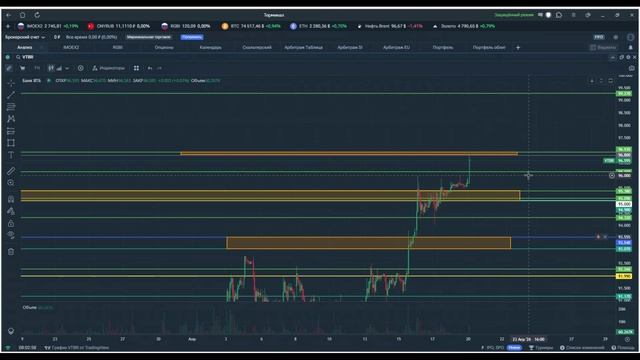The image size is (640, 360).
Task: Switch to the Arbitrage SI tab
Action: click(x=350, y=47)
